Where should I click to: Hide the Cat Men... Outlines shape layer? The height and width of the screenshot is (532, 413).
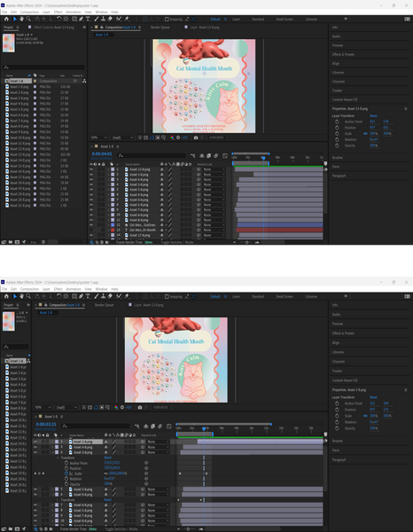(91, 225)
